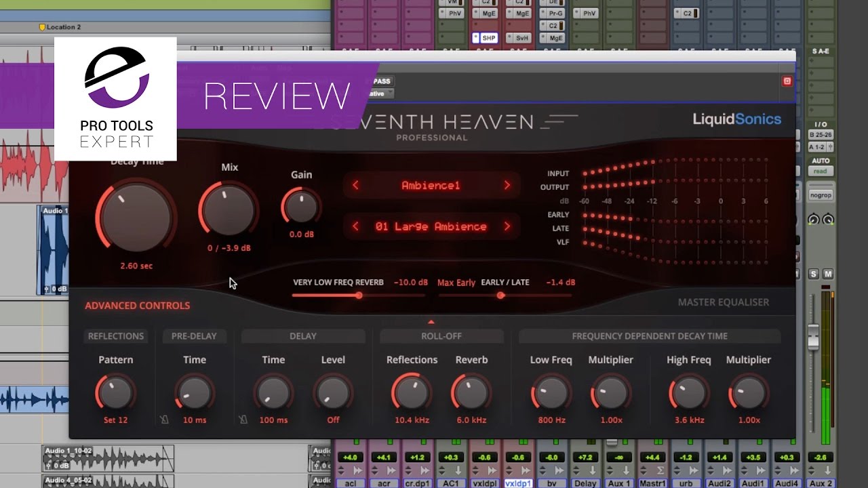Go to next preset bank after Ambience1
This screenshot has height=488, width=868.
click(507, 185)
